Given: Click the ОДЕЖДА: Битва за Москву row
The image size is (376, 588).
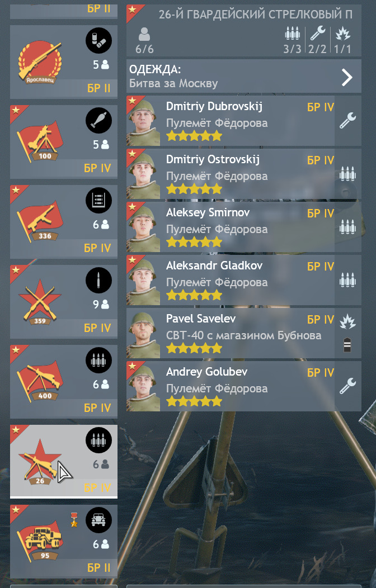Looking at the screenshot, I should coord(244,76).
